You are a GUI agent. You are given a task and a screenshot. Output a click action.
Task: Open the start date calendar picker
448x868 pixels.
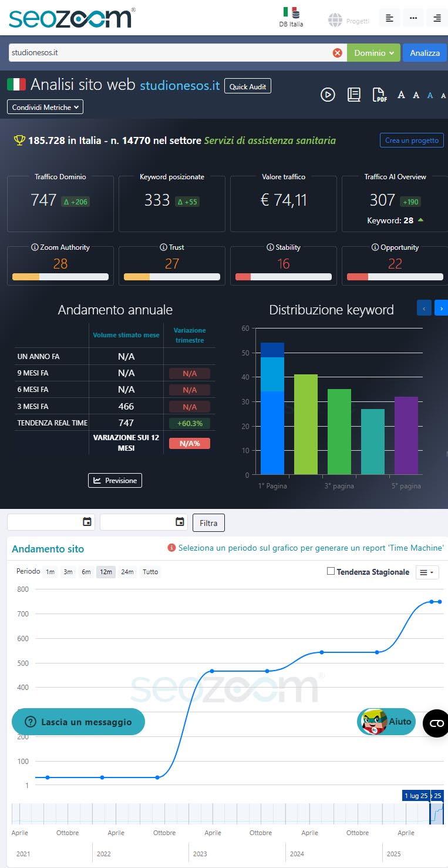click(87, 522)
